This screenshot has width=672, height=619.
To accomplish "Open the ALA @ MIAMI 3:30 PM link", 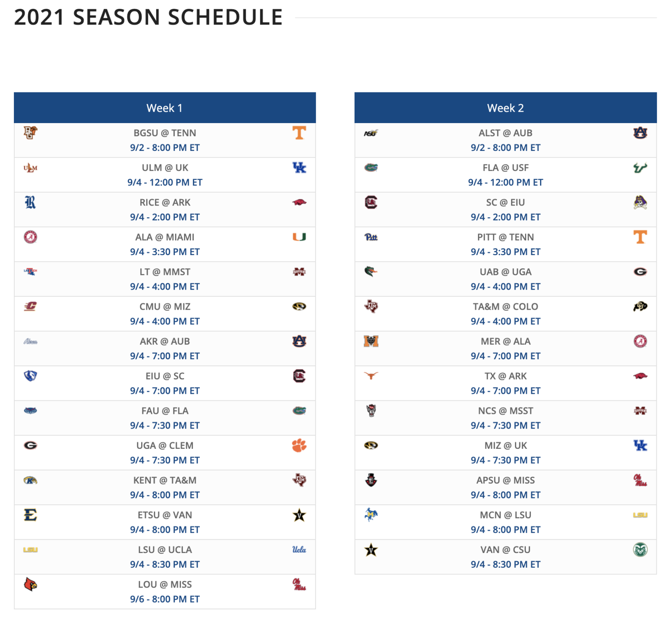I will (x=165, y=252).
